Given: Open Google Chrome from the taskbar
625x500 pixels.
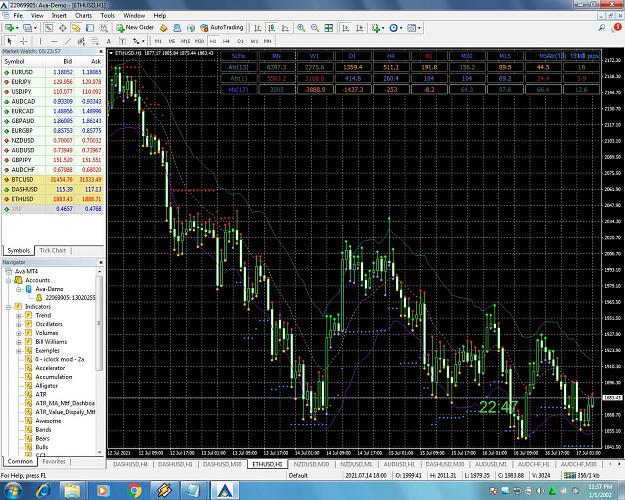Looking at the screenshot, I should click(x=134, y=490).
